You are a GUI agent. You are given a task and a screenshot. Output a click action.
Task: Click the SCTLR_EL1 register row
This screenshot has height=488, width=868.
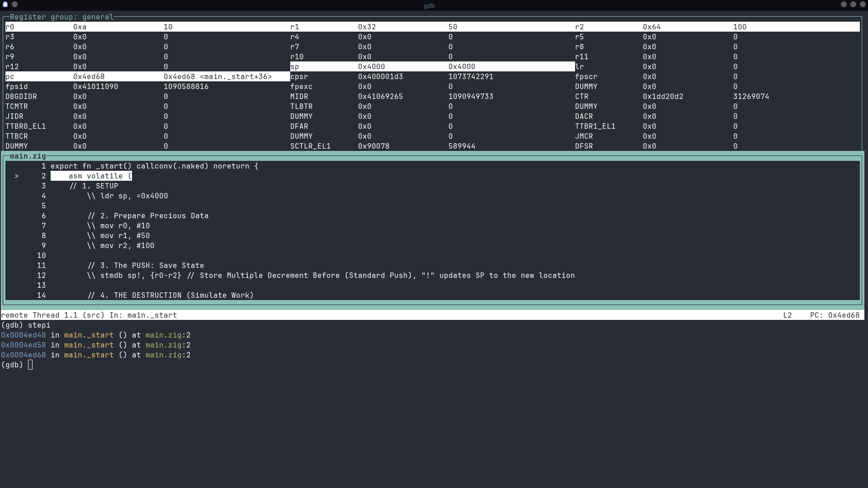311,146
